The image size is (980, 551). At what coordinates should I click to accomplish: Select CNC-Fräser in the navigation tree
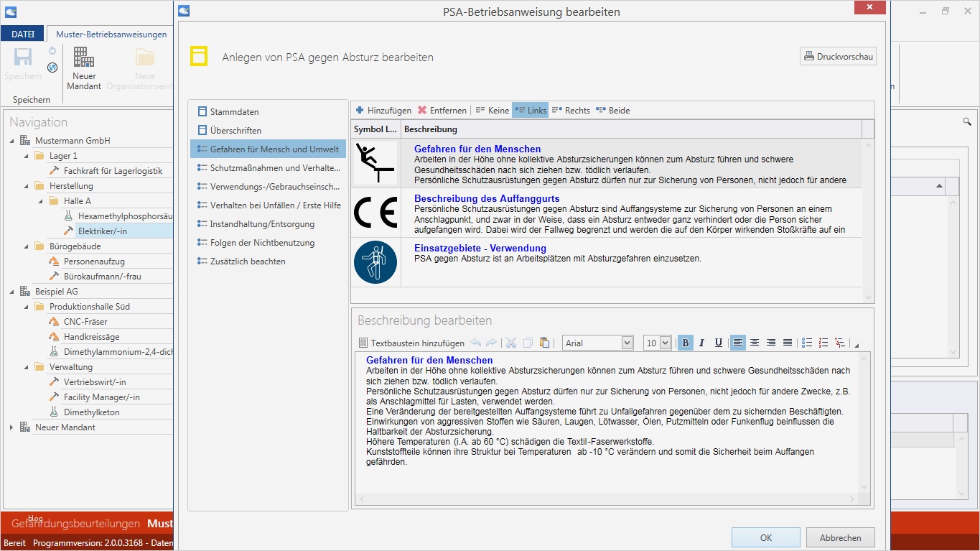coord(85,322)
